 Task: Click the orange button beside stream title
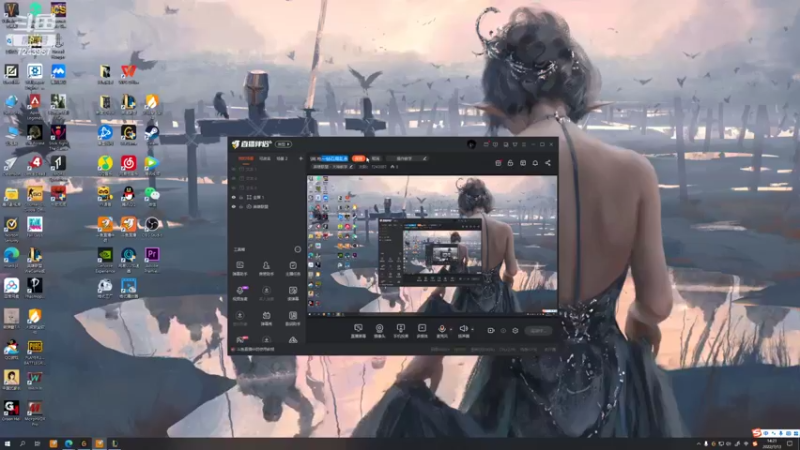click(x=359, y=159)
